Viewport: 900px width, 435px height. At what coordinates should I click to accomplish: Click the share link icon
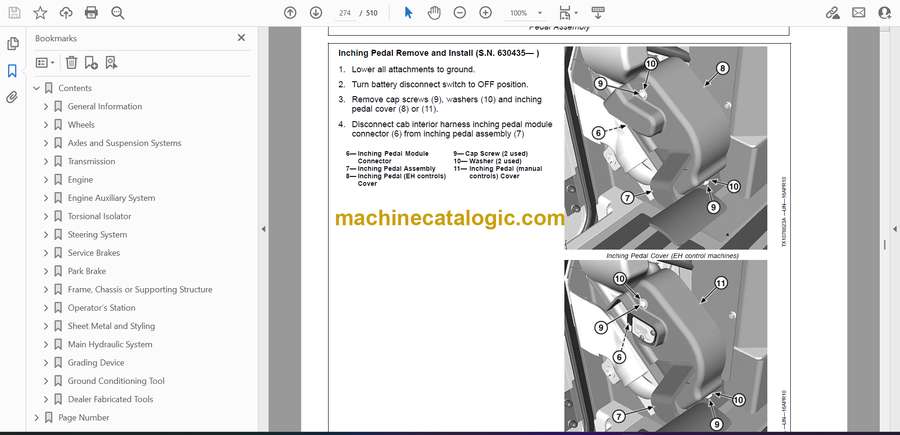click(833, 13)
